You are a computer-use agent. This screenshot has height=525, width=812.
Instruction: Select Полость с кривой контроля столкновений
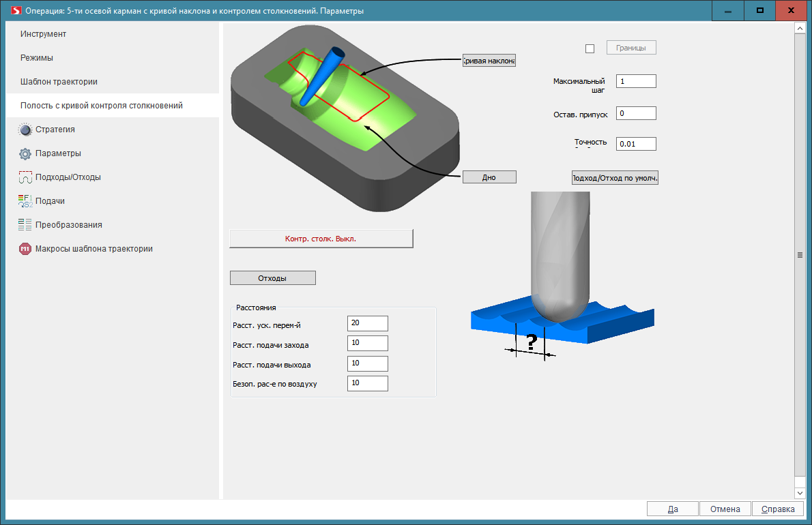[113, 106]
